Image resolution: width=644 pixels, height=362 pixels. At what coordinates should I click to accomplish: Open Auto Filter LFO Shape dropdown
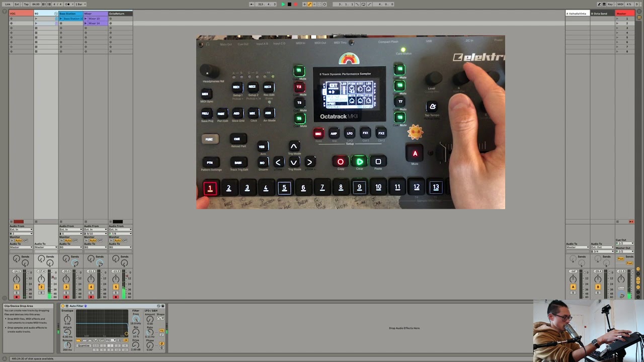(160, 318)
